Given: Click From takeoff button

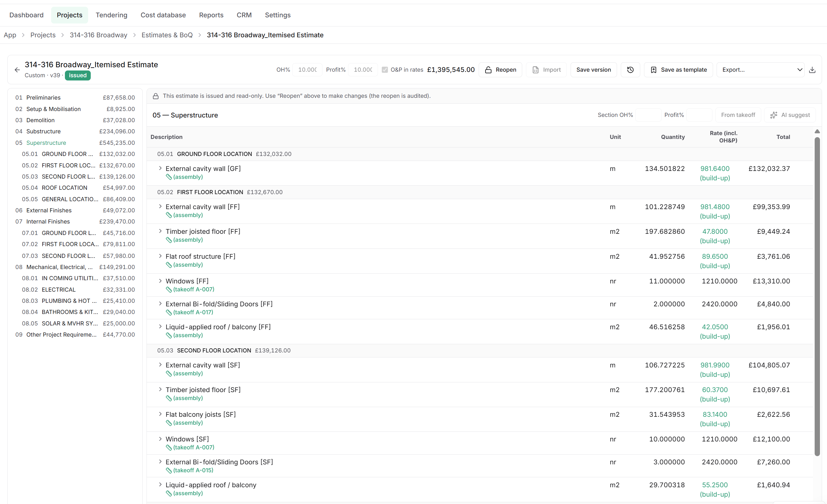Looking at the screenshot, I should (738, 115).
